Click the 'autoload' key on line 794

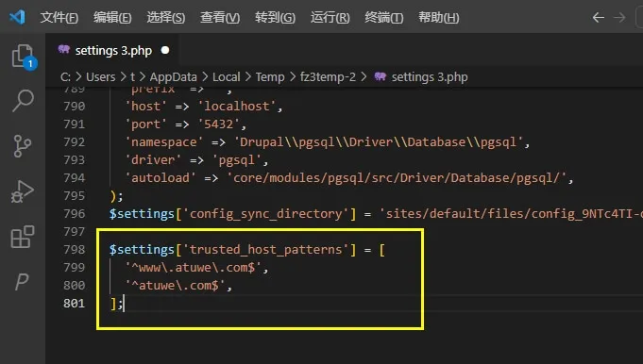click(161, 178)
